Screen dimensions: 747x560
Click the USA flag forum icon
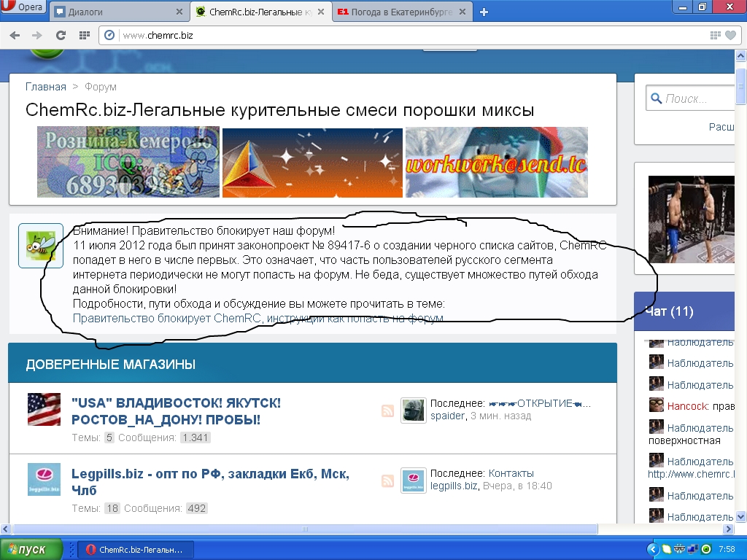point(44,410)
